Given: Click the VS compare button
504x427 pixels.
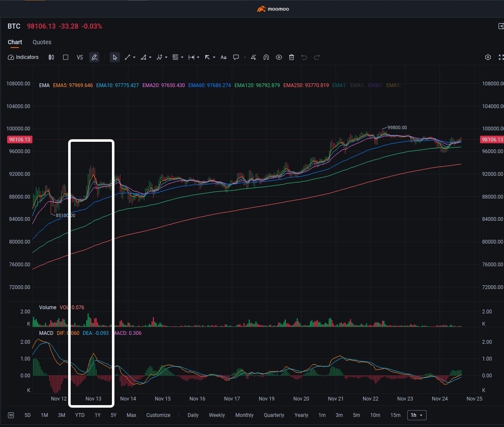Looking at the screenshot, I should click(x=80, y=57).
